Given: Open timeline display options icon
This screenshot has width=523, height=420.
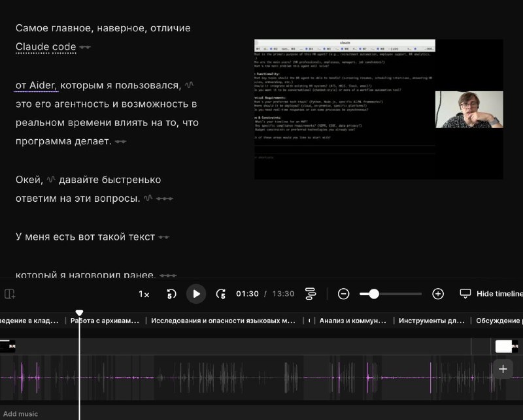Looking at the screenshot, I should (311, 294).
